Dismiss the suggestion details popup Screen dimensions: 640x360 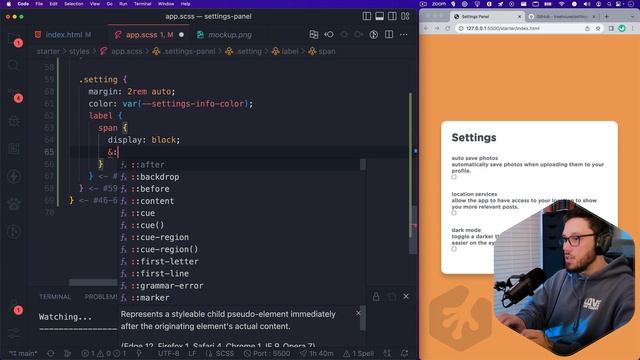[358, 313]
